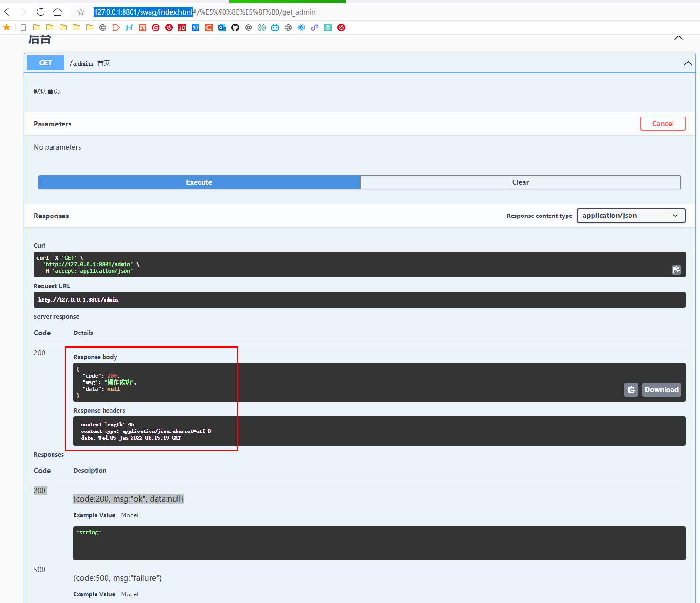Open the Response content type dropdown
Screen dimensions: 700x603
tap(631, 216)
